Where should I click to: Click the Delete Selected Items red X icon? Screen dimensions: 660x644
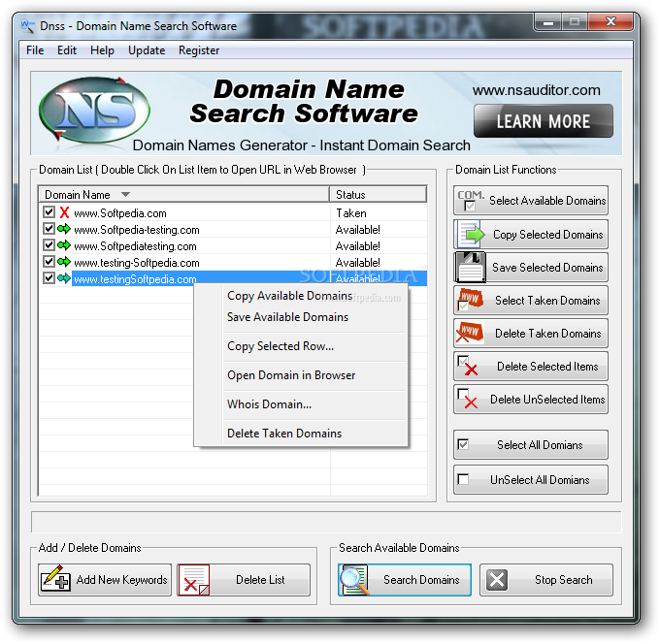pyautogui.click(x=467, y=366)
